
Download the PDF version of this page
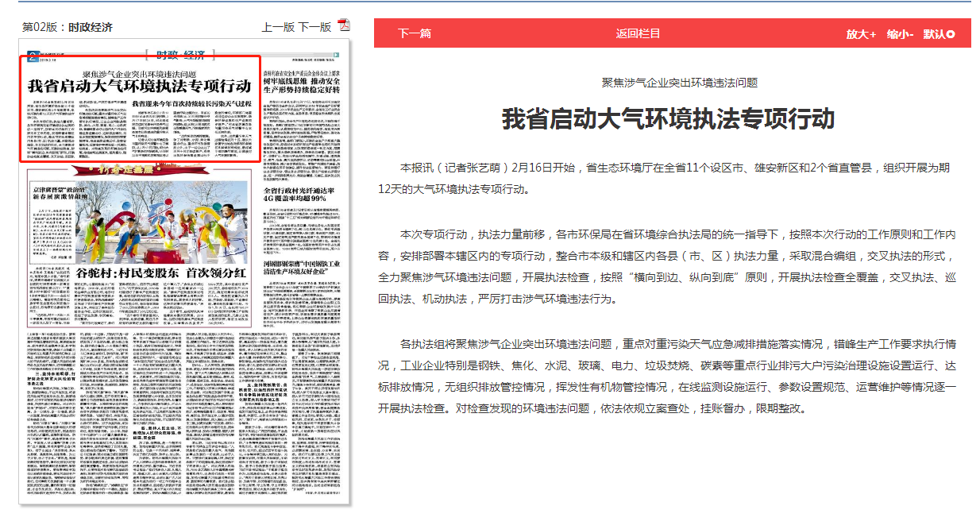point(344,25)
